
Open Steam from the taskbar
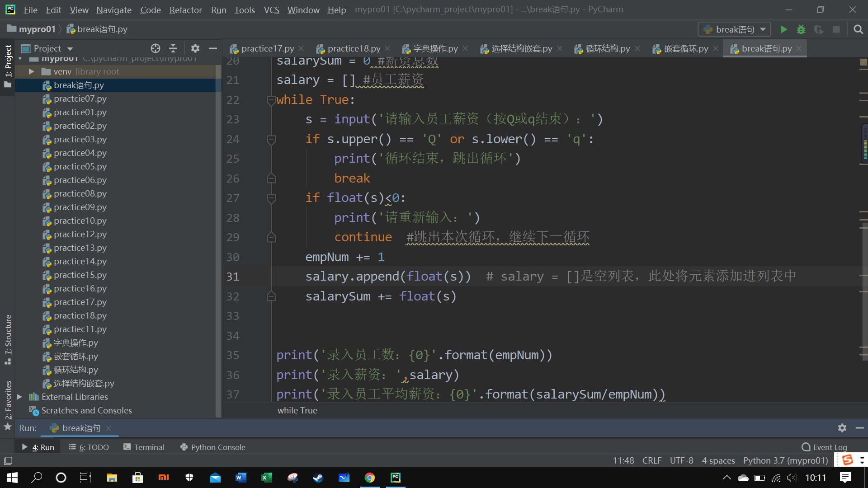tap(318, 478)
